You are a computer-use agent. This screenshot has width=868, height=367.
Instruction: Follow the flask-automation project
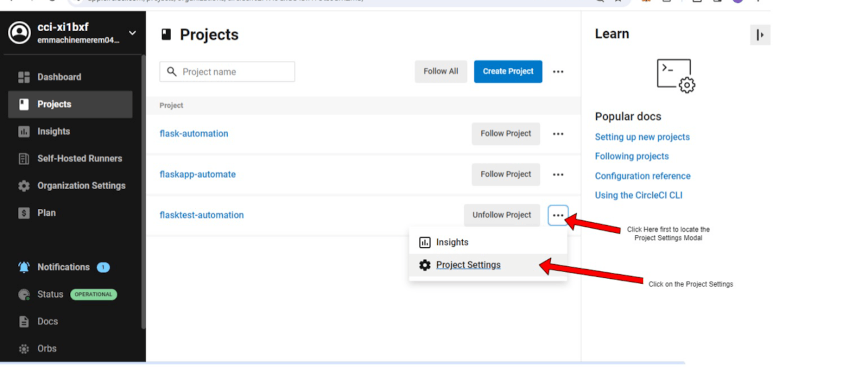506,134
